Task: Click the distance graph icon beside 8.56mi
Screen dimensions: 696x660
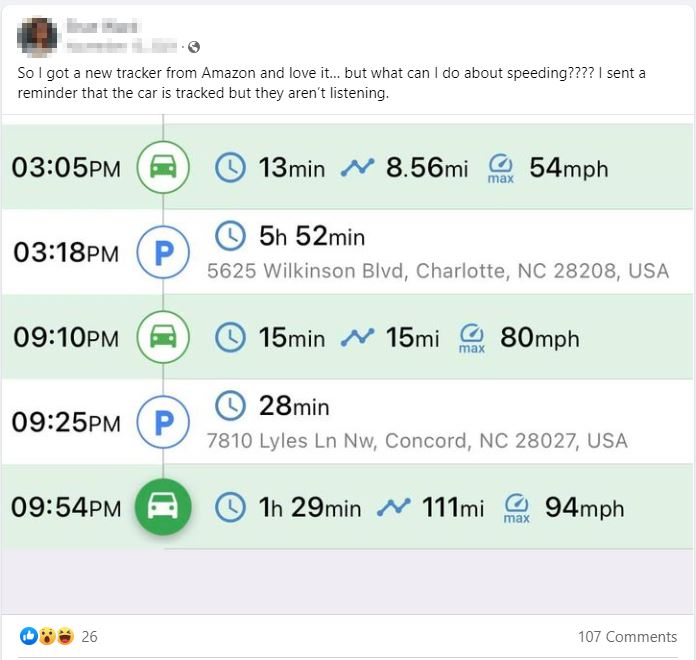Action: [355, 168]
